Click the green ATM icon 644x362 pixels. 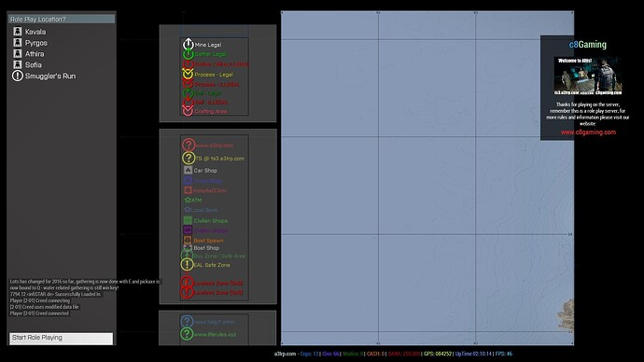[x=188, y=200]
